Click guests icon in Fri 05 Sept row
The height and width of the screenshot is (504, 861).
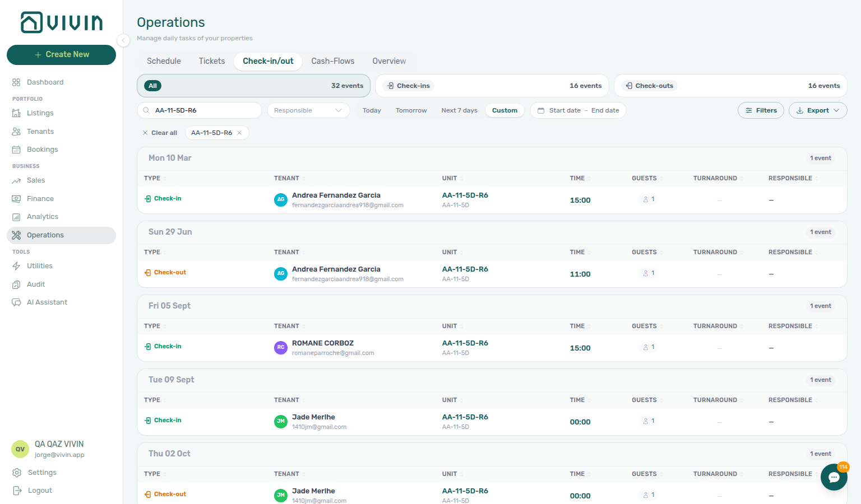pyautogui.click(x=646, y=347)
